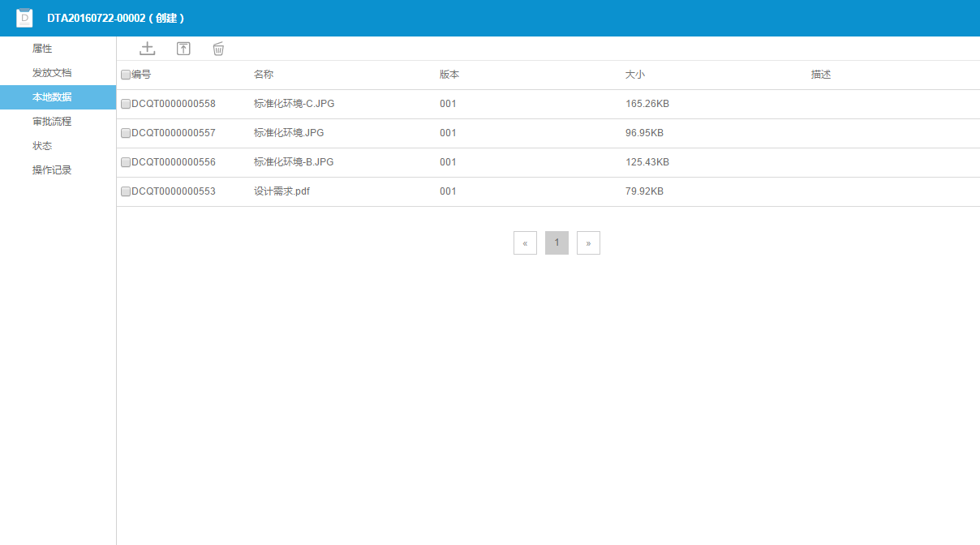Click the document clipboard icon in header
The width and height of the screenshot is (980, 545).
pyautogui.click(x=24, y=18)
